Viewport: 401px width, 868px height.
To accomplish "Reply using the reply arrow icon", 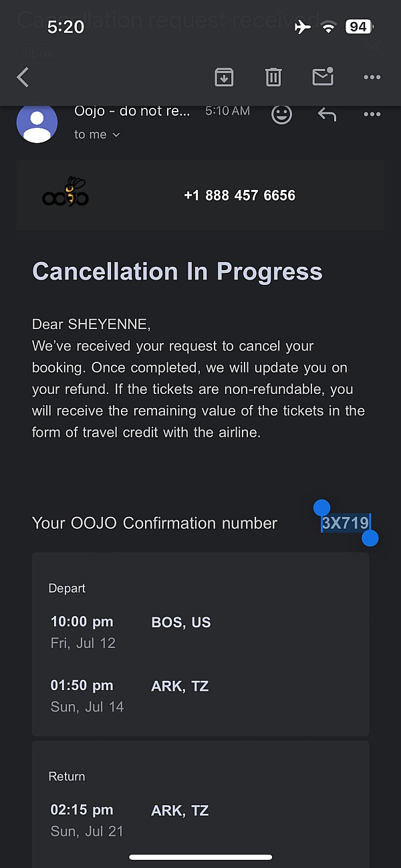I will pyautogui.click(x=327, y=115).
